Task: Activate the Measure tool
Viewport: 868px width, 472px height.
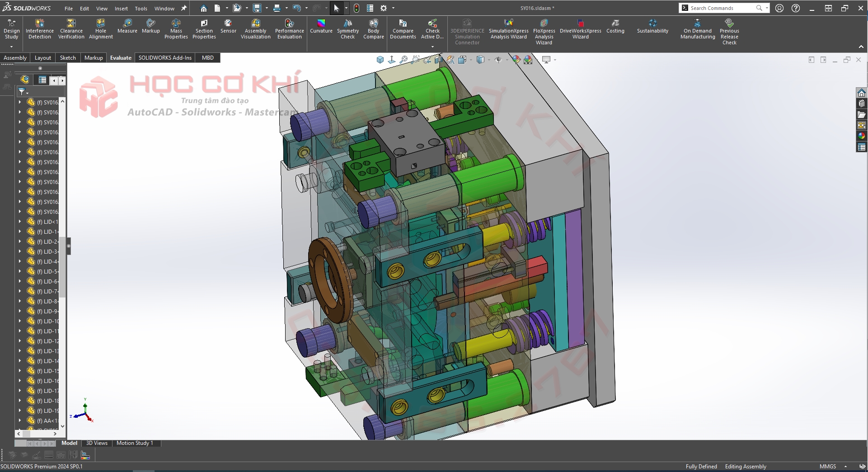Action: (x=127, y=26)
